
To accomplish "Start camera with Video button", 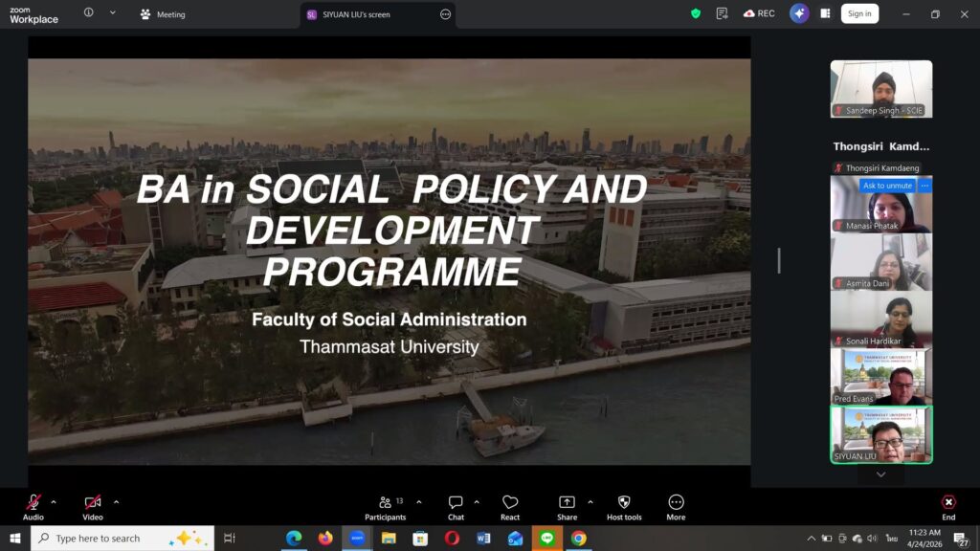I will [93, 507].
